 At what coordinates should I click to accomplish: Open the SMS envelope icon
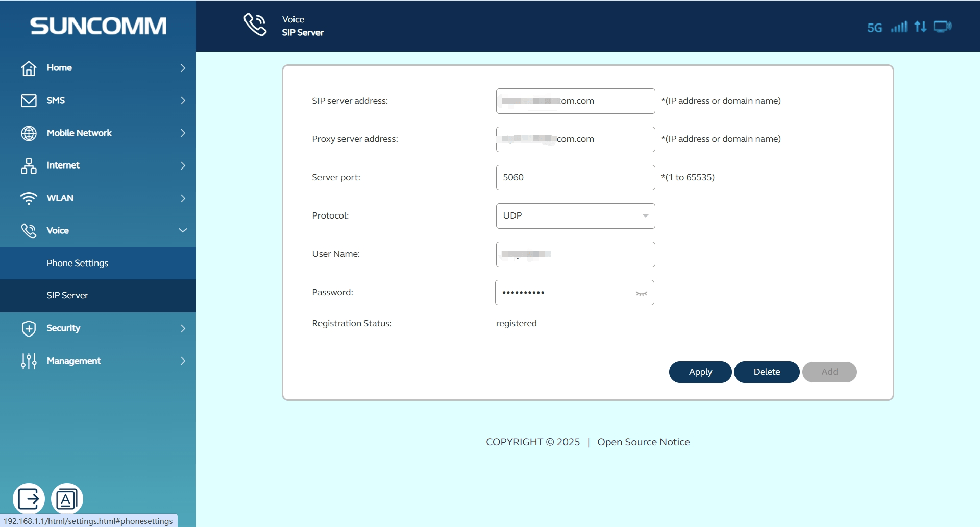[x=29, y=100]
